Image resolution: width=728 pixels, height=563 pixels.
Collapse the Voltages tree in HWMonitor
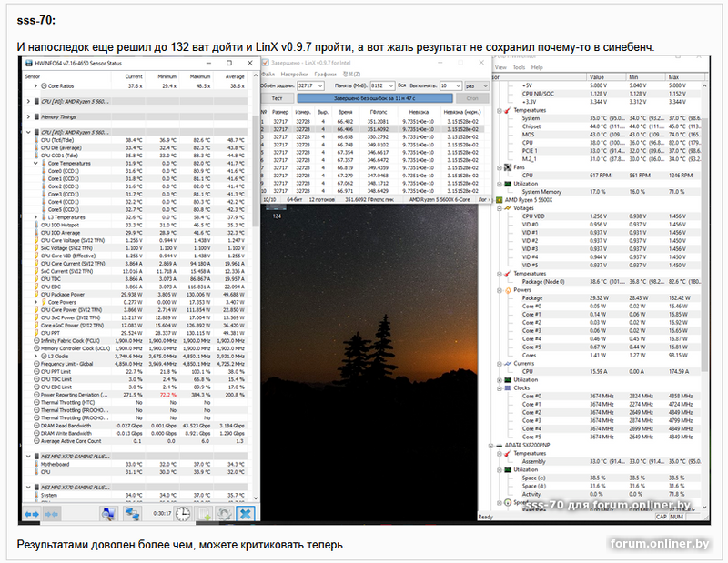pyautogui.click(x=501, y=207)
